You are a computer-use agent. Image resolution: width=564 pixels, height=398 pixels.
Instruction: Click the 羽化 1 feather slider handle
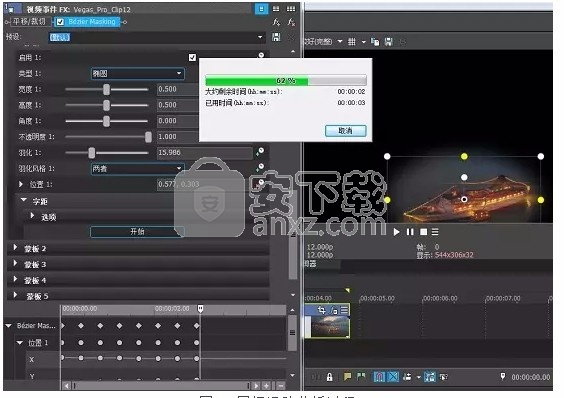pos(92,153)
